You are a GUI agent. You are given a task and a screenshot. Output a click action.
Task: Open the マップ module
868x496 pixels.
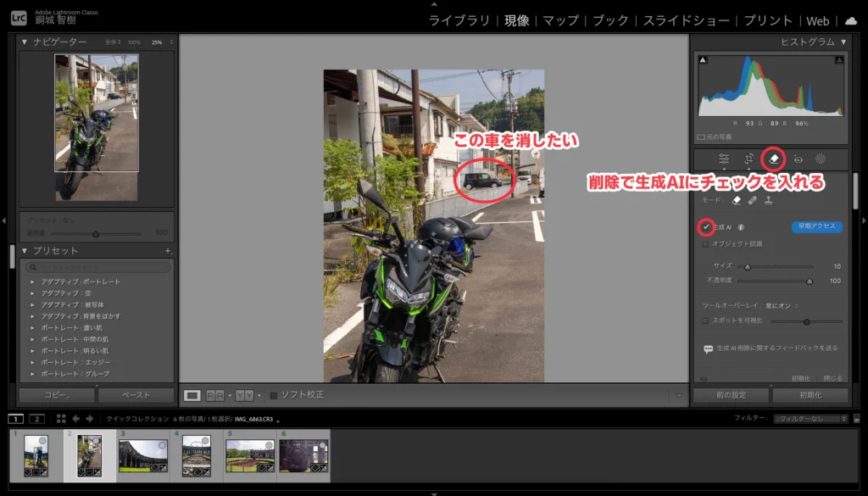click(x=562, y=21)
